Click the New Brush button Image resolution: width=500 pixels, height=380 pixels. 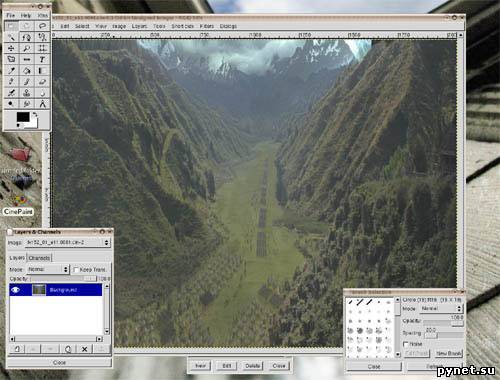point(449,353)
